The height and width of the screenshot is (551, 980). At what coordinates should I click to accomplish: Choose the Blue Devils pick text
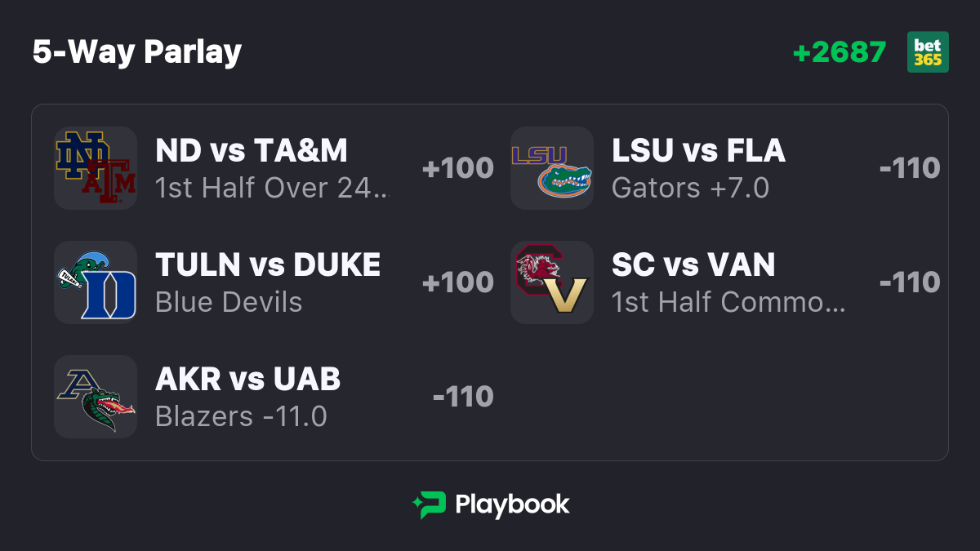coord(229,302)
